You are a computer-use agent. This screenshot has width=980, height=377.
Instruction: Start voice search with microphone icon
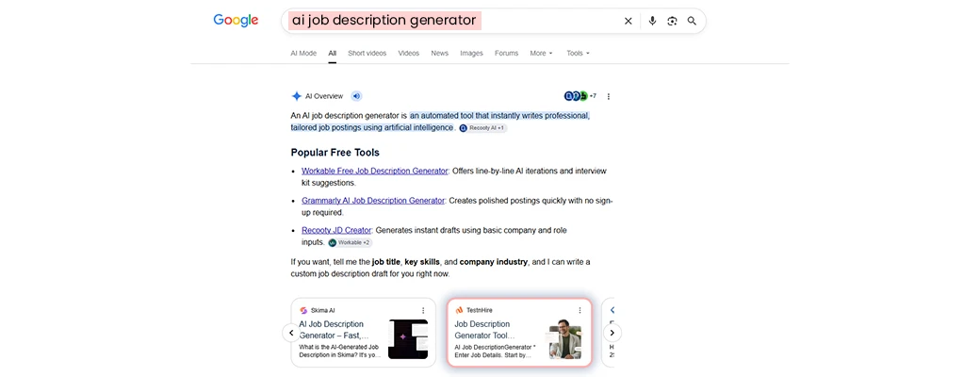[x=652, y=21]
